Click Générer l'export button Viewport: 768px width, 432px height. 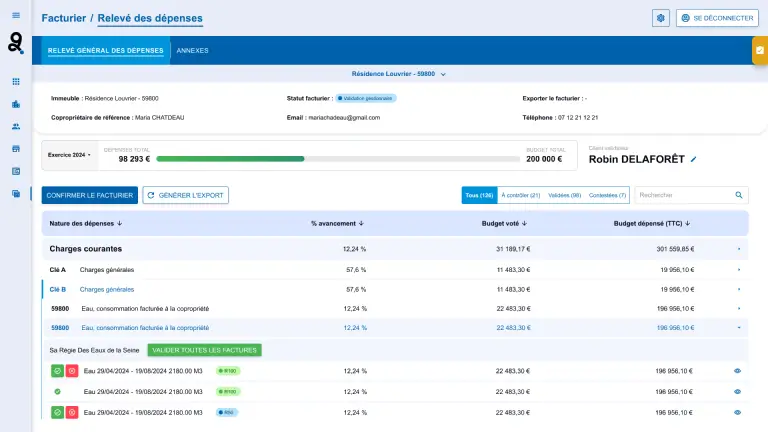(x=186, y=195)
